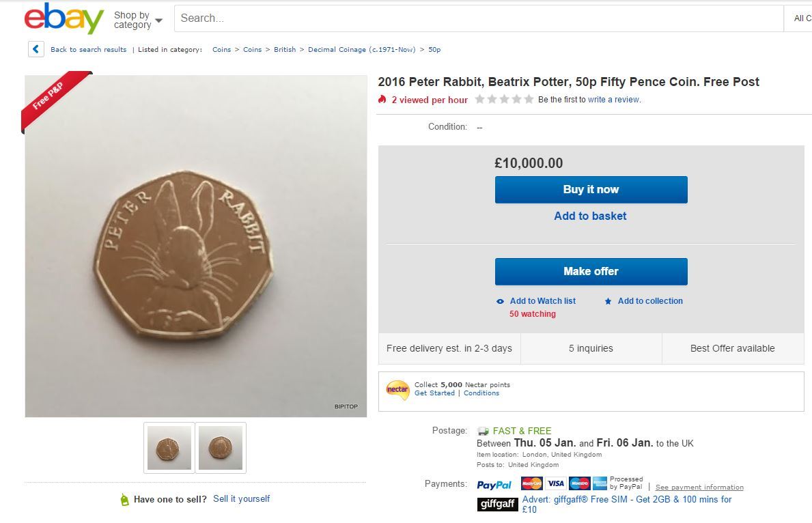Select the second coin thumbnail
This screenshot has height=523, width=812.
click(x=220, y=447)
